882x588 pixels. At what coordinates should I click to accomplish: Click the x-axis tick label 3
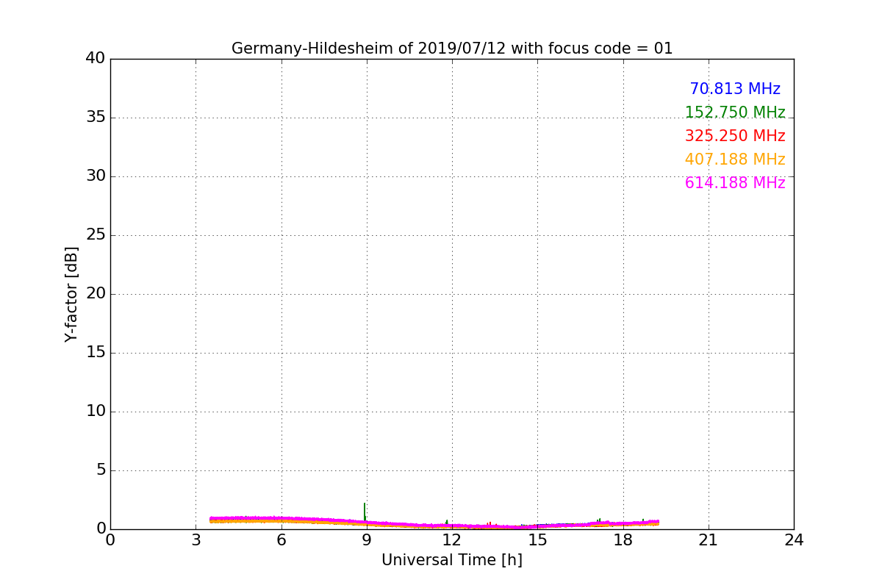[196, 540]
